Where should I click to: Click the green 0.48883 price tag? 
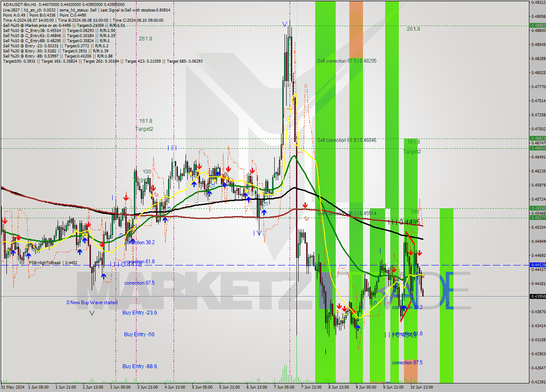point(537,25)
